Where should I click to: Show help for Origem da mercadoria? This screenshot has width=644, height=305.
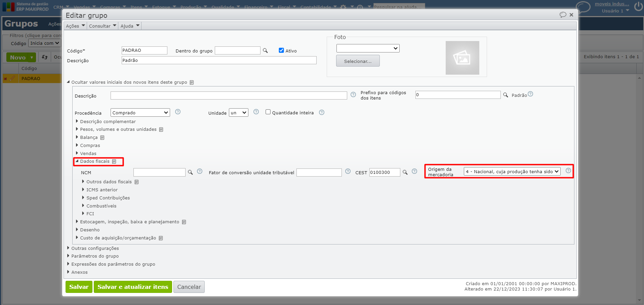coord(568,170)
